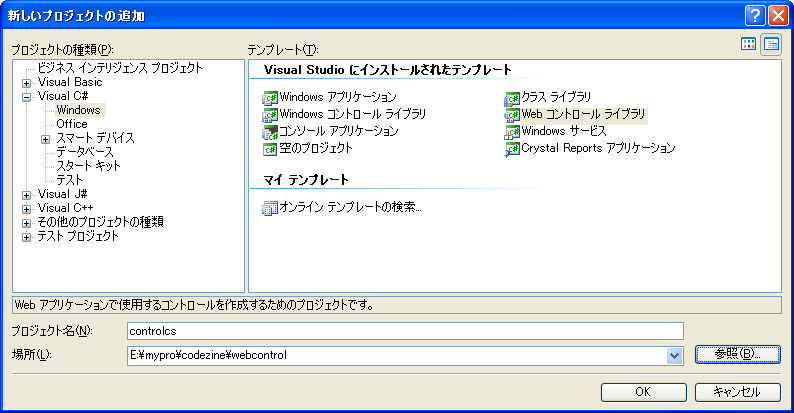
Task: Select Office under Visual C#
Action: 72,124
